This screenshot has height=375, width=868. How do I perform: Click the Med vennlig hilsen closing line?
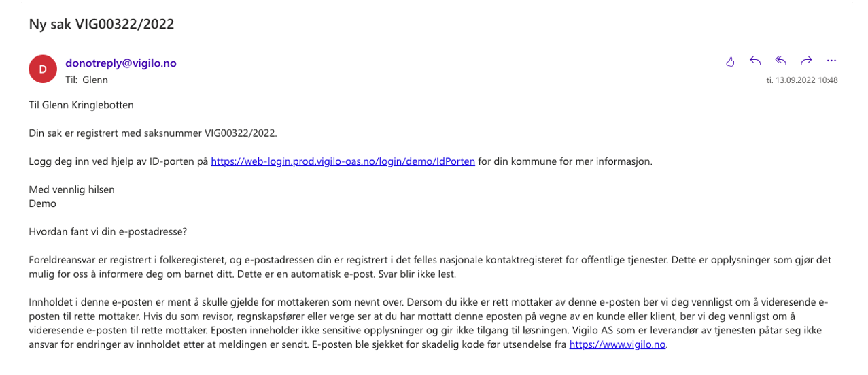tap(72, 190)
